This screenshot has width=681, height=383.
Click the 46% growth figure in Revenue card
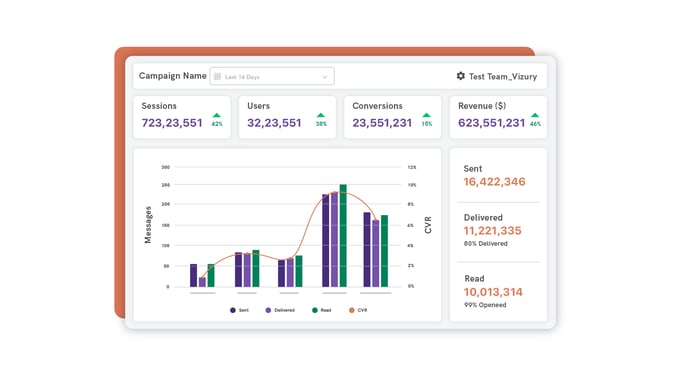(535, 124)
